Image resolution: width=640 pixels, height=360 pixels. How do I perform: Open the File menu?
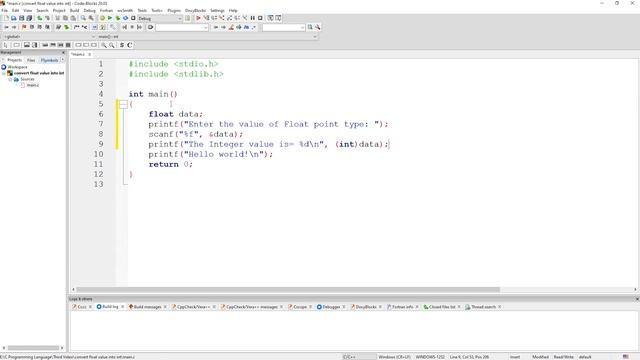(x=4, y=10)
